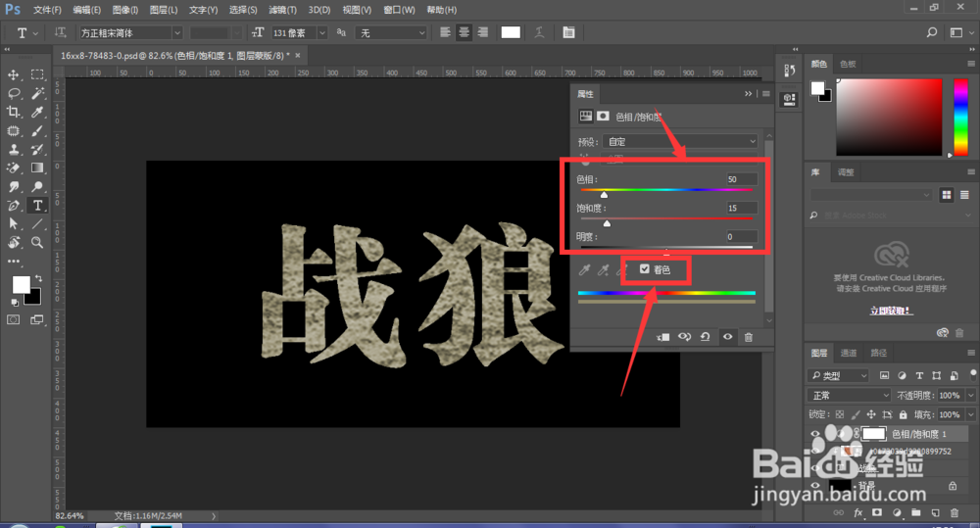980x528 pixels.
Task: Collapse the Properties panel double arrows
Action: [x=748, y=94]
